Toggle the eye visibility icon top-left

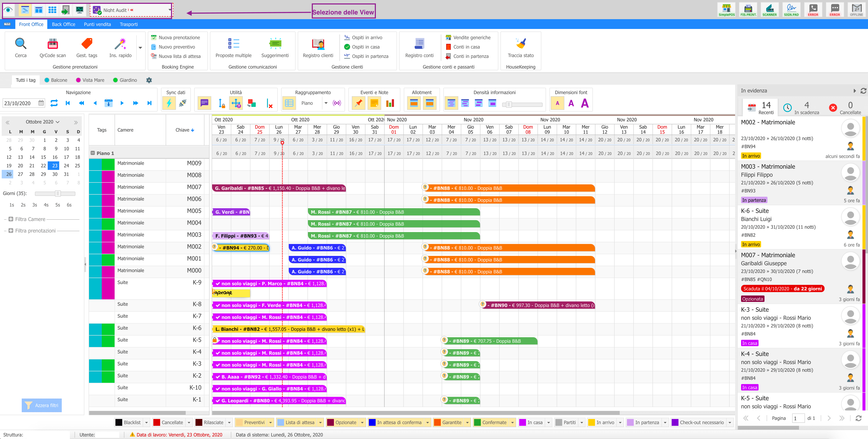pos(9,10)
